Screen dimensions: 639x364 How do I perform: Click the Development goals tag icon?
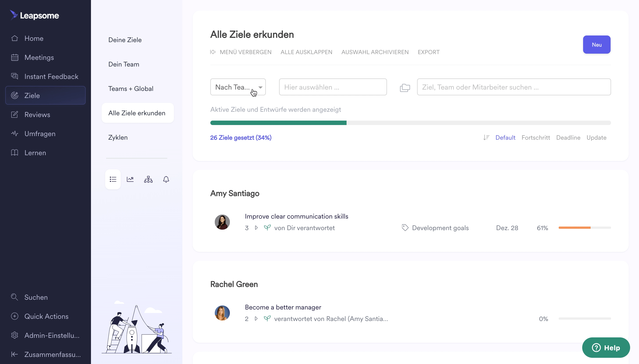(405, 227)
